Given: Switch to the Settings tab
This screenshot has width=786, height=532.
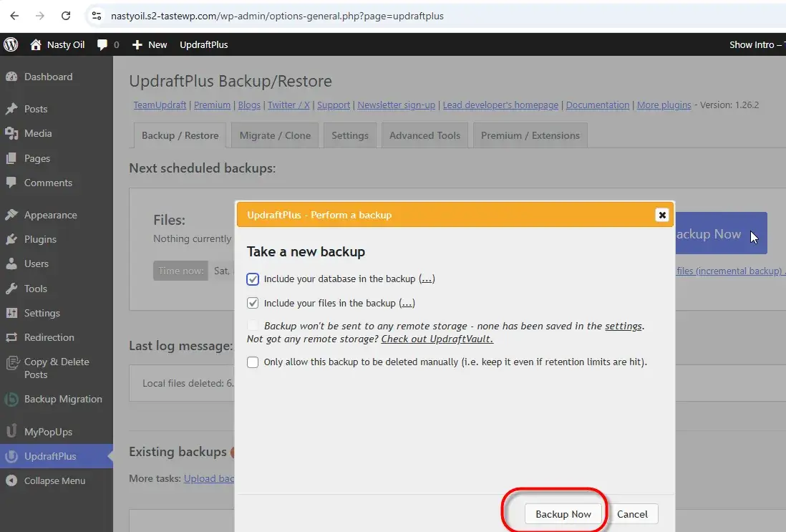Looking at the screenshot, I should pos(349,135).
